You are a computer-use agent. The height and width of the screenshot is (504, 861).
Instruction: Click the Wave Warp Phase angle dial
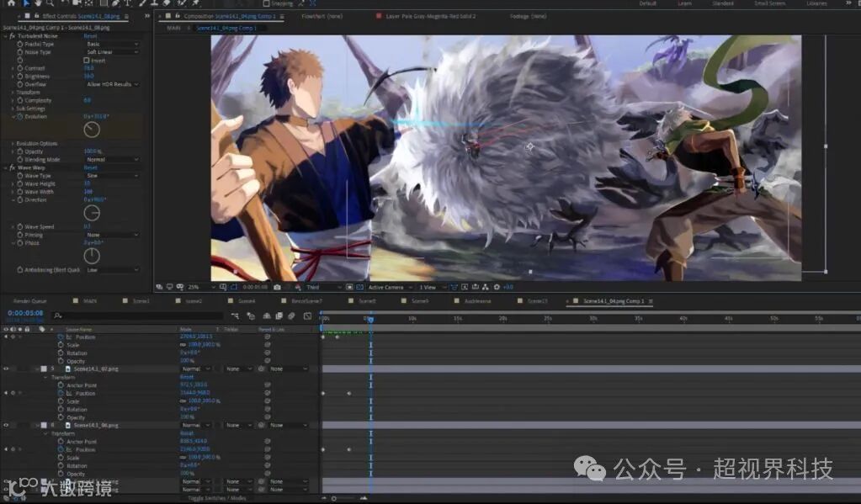point(92,256)
